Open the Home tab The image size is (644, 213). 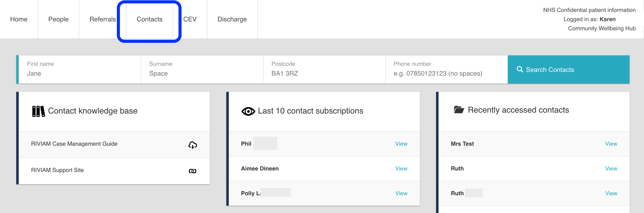pyautogui.click(x=19, y=19)
